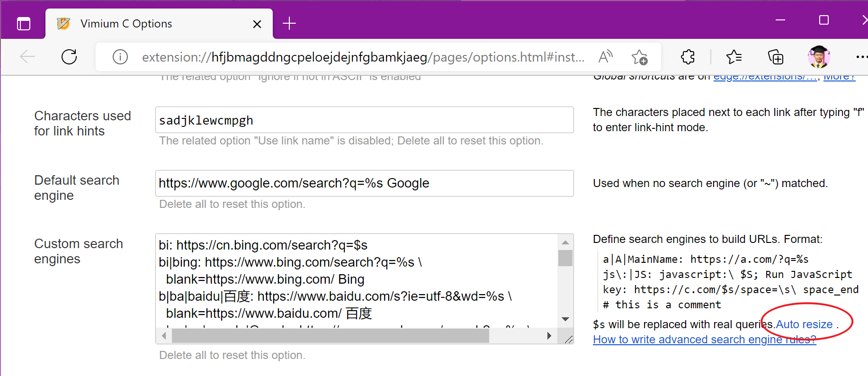Click the 'b|ba|baidu|百度' search engine line
This screenshot has height=376, width=868.
335,296
